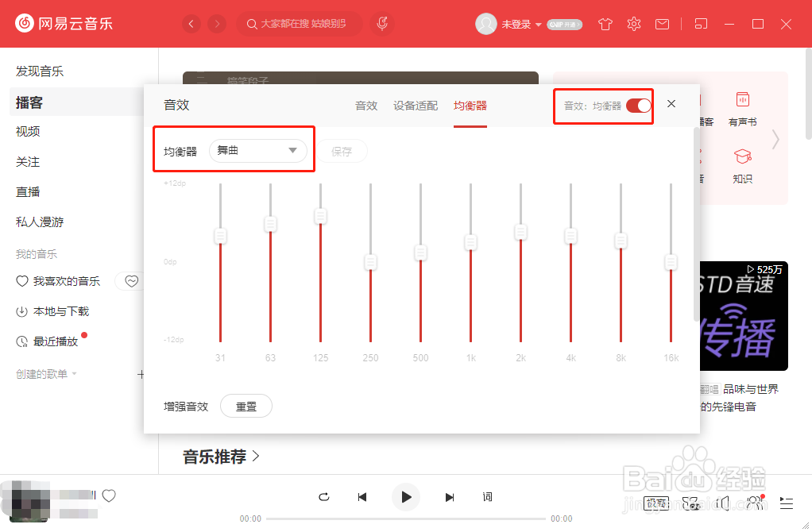
Task: Click the 250 Hz equalizer slider handle
Action: click(x=370, y=262)
